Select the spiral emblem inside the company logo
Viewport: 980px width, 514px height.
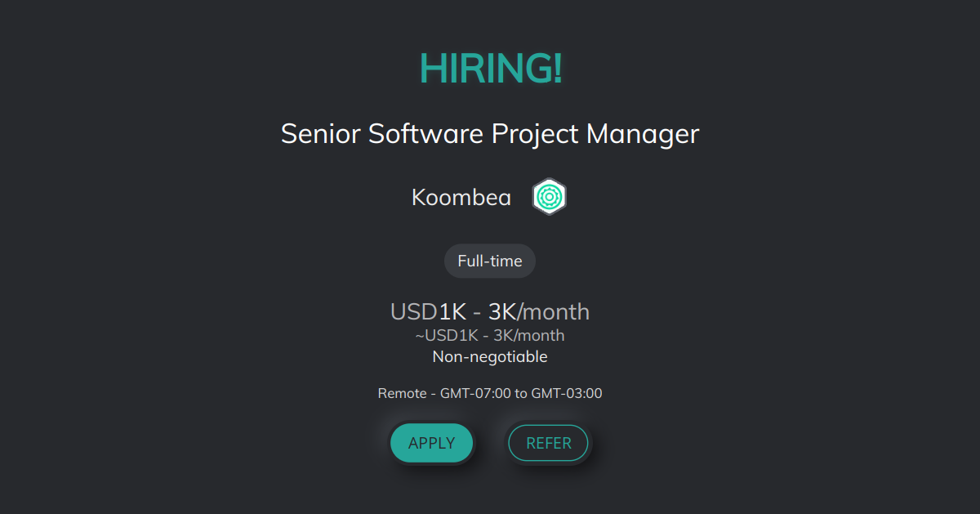(549, 196)
